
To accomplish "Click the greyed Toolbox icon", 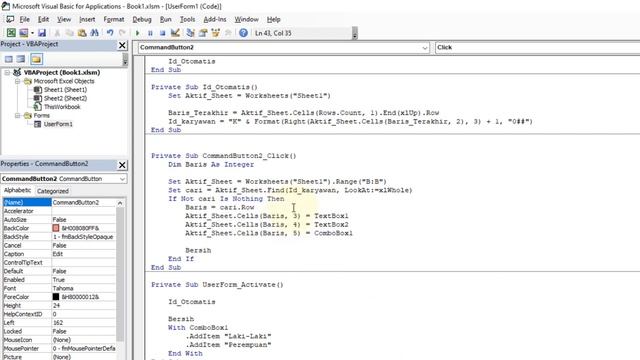I will pos(228,33).
